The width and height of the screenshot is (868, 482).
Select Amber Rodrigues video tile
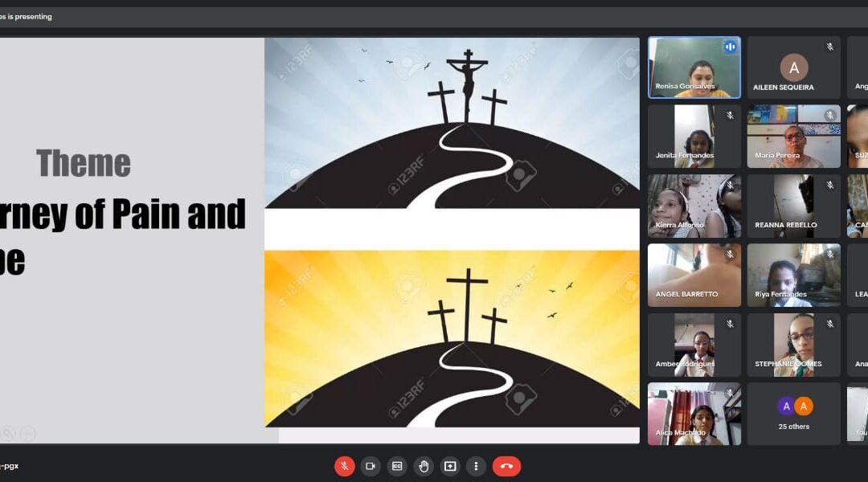click(694, 345)
